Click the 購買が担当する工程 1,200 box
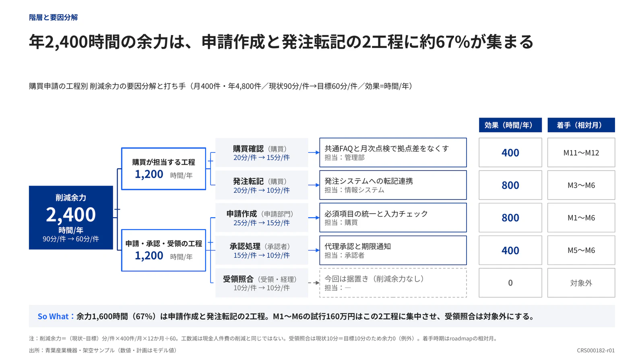 163,169
